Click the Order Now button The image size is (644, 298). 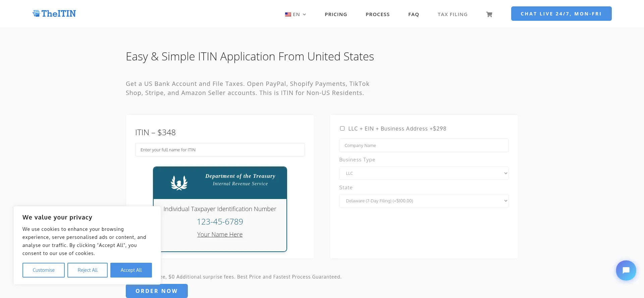click(x=157, y=291)
